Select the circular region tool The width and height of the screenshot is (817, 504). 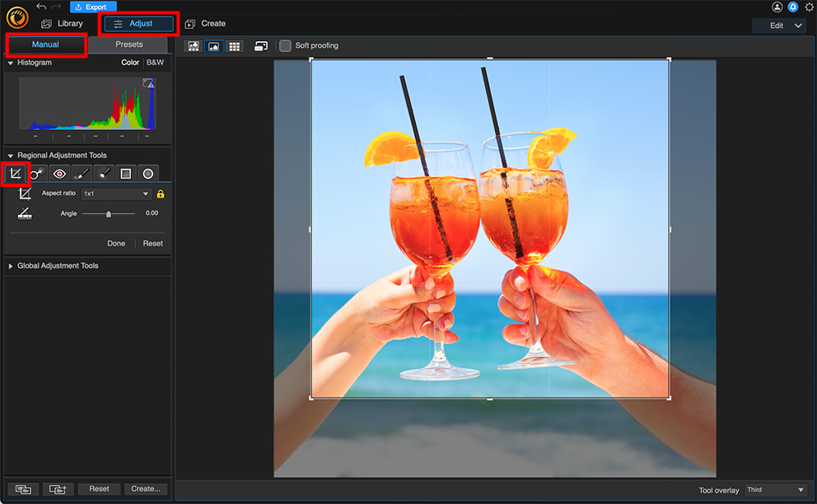tap(147, 173)
